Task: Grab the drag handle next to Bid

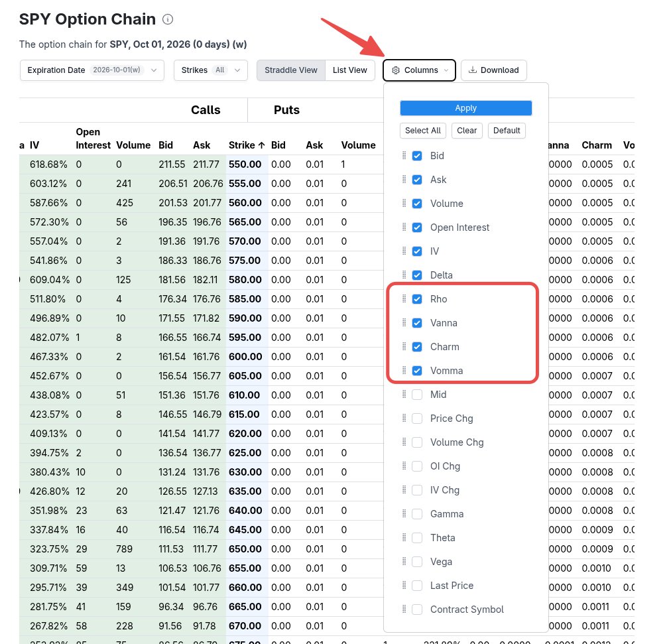Action: click(x=404, y=155)
